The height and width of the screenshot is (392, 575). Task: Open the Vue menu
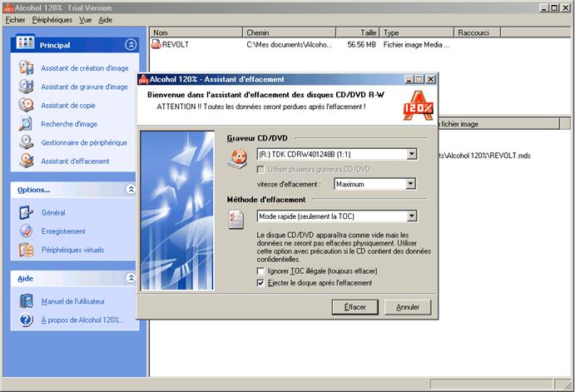coord(85,20)
